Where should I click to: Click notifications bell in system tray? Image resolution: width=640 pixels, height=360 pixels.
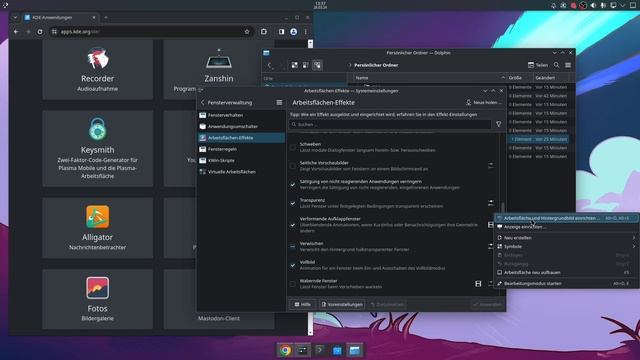point(553,5)
